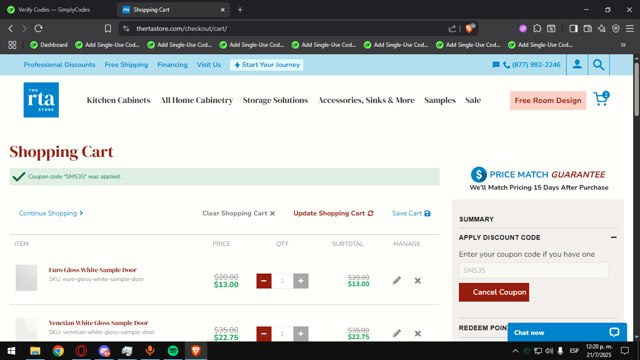Open the Venetian White Gloss Sample Door product link

tap(98, 322)
